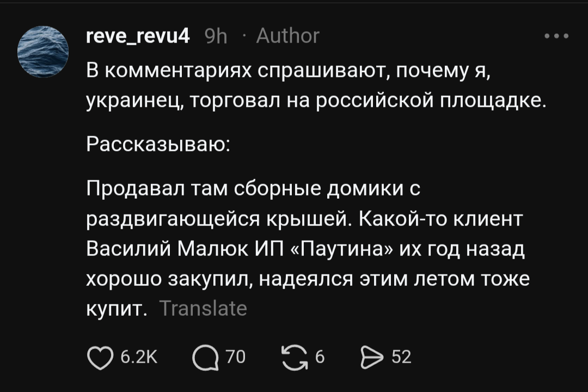The width and height of the screenshot is (588, 392).
Task: Click the repost count showing 6
Action: tap(320, 357)
